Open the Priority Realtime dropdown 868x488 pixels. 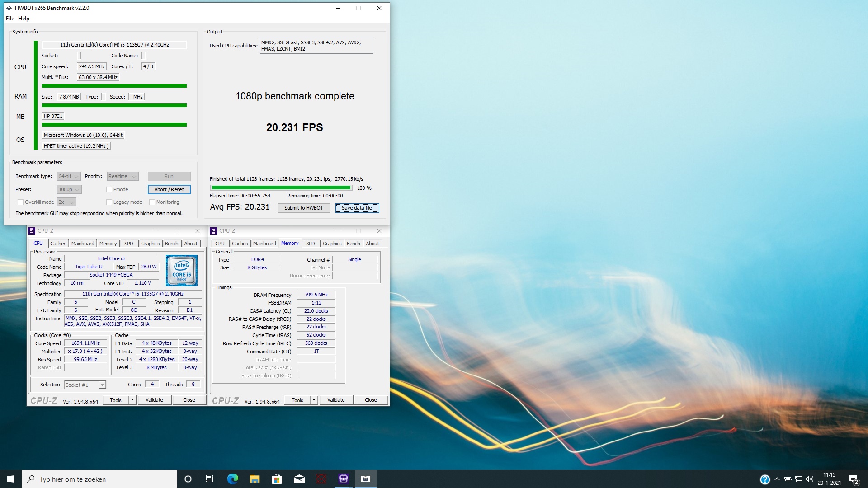click(123, 177)
